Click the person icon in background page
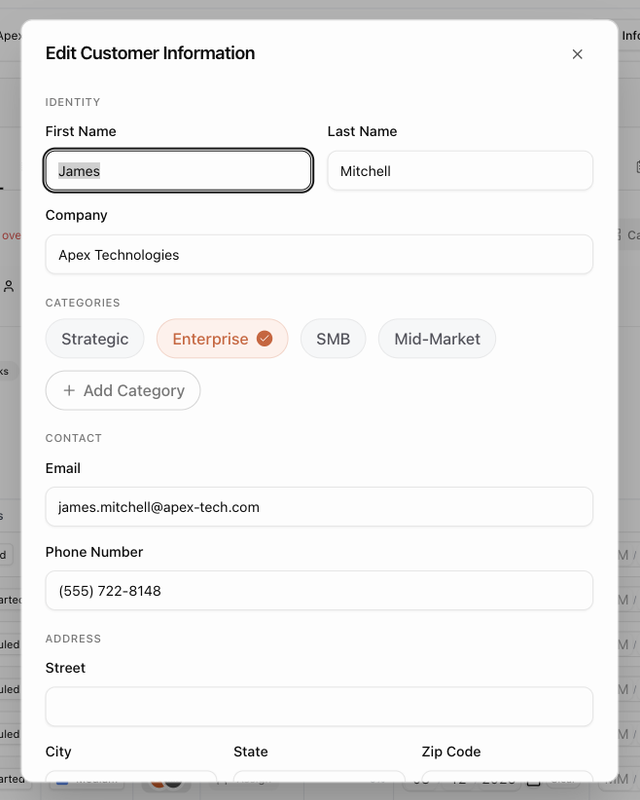The height and width of the screenshot is (800, 640). (x=9, y=286)
